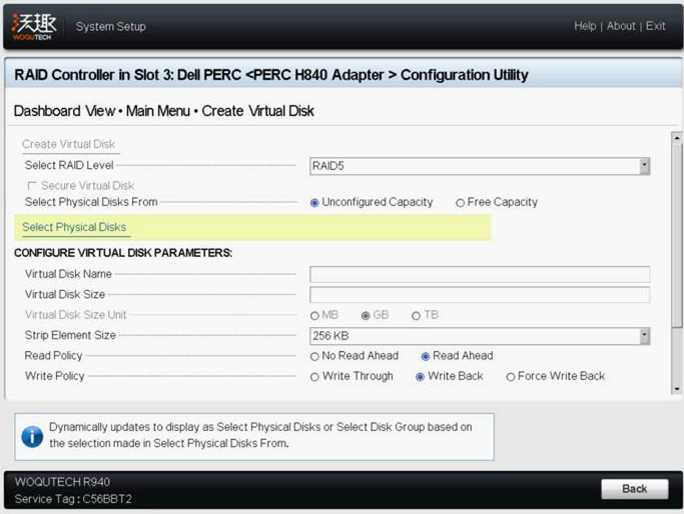The width and height of the screenshot is (684, 514).
Task: Expand the Strip Element Size dropdown
Action: pyautogui.click(x=479, y=336)
